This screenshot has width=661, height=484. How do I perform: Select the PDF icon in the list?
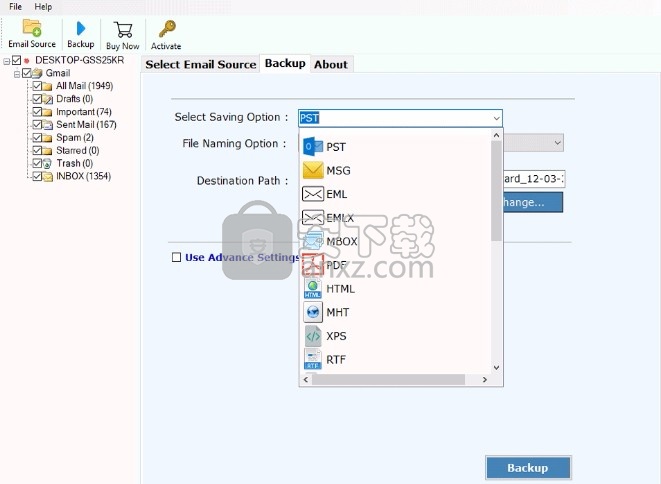313,265
